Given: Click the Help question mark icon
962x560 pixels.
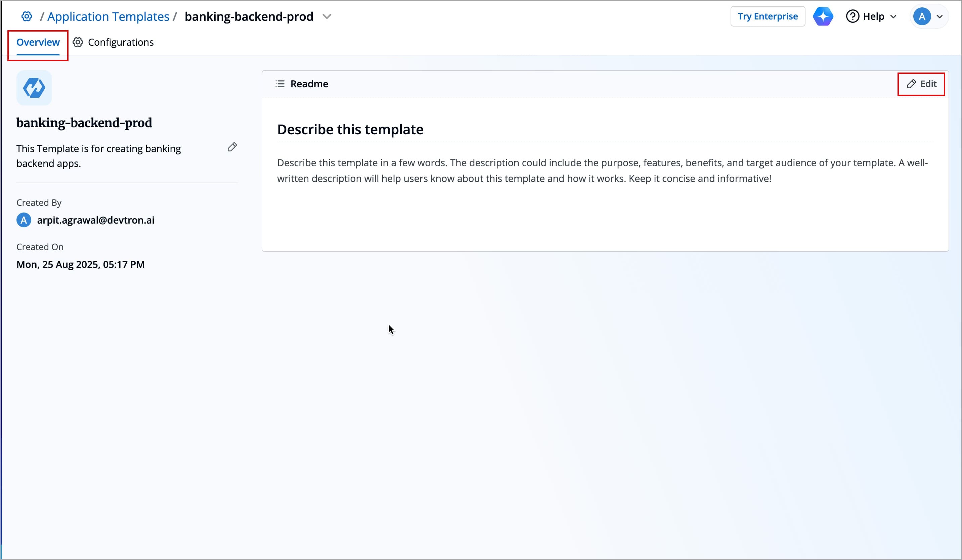Looking at the screenshot, I should [853, 16].
